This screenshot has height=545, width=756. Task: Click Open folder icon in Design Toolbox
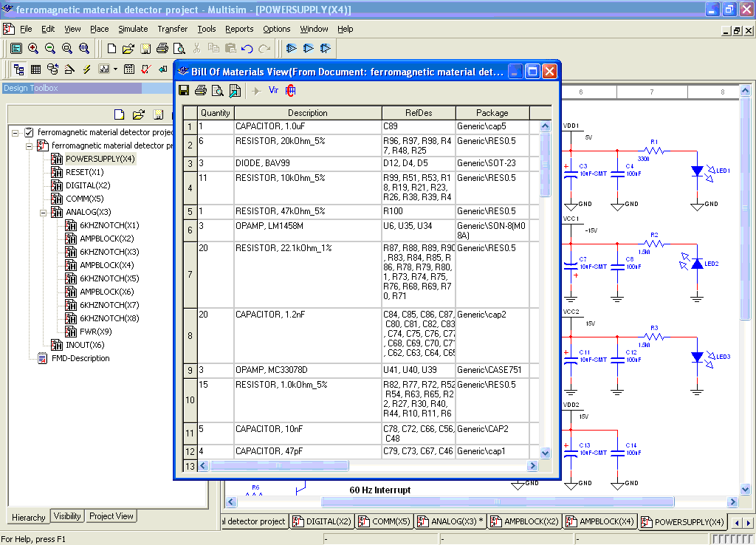tap(138, 114)
